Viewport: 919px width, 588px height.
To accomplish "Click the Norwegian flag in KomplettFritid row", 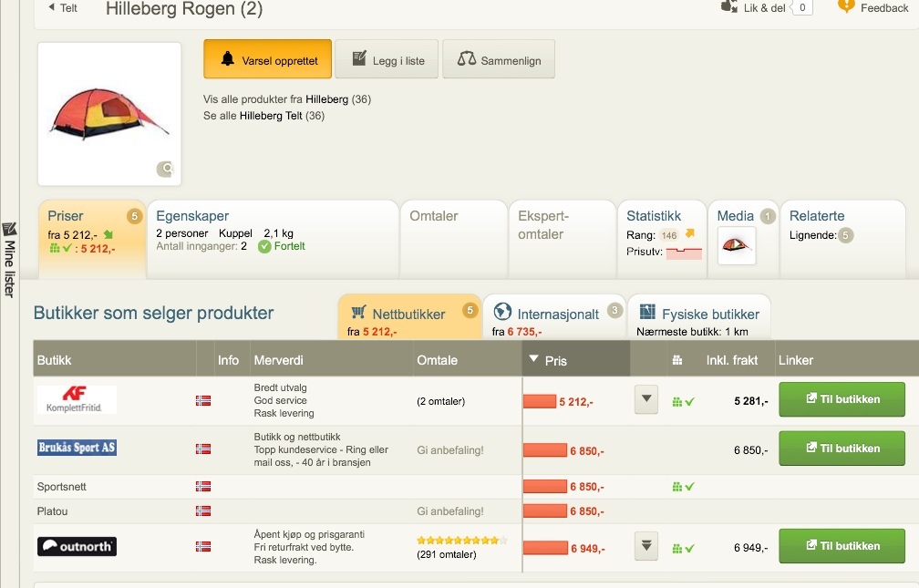I will click(x=202, y=400).
